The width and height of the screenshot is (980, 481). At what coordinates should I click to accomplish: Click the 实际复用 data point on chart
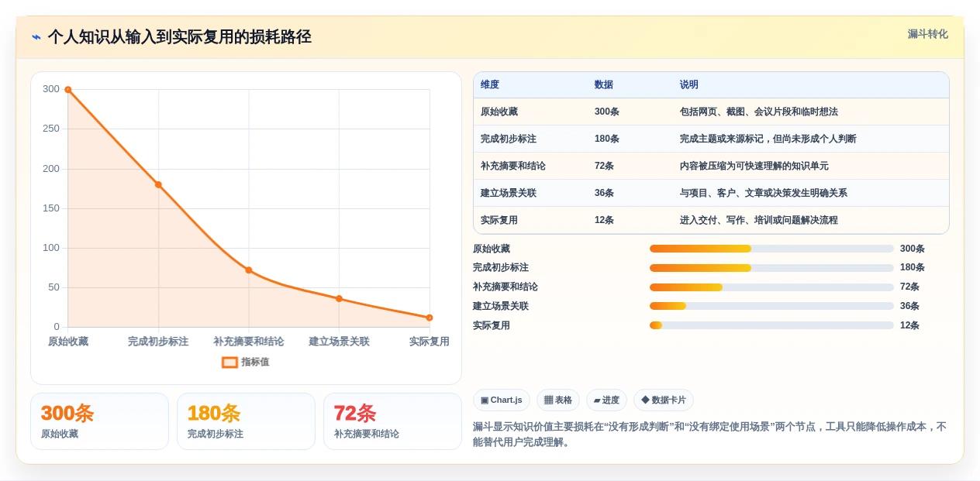430,318
